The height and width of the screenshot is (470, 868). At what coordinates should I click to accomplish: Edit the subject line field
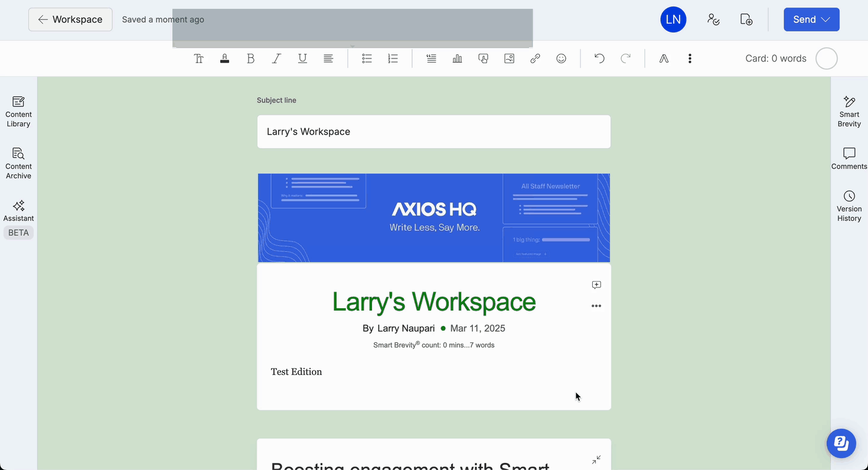coord(434,132)
